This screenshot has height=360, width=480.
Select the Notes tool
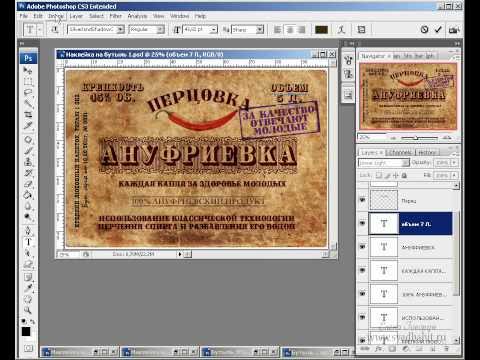click(x=28, y=277)
